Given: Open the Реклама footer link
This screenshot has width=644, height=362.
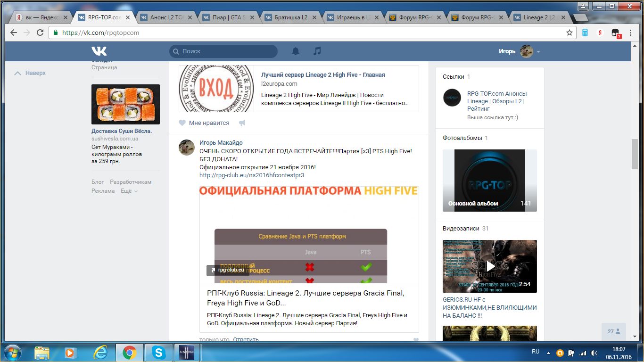Looking at the screenshot, I should pos(103,191).
